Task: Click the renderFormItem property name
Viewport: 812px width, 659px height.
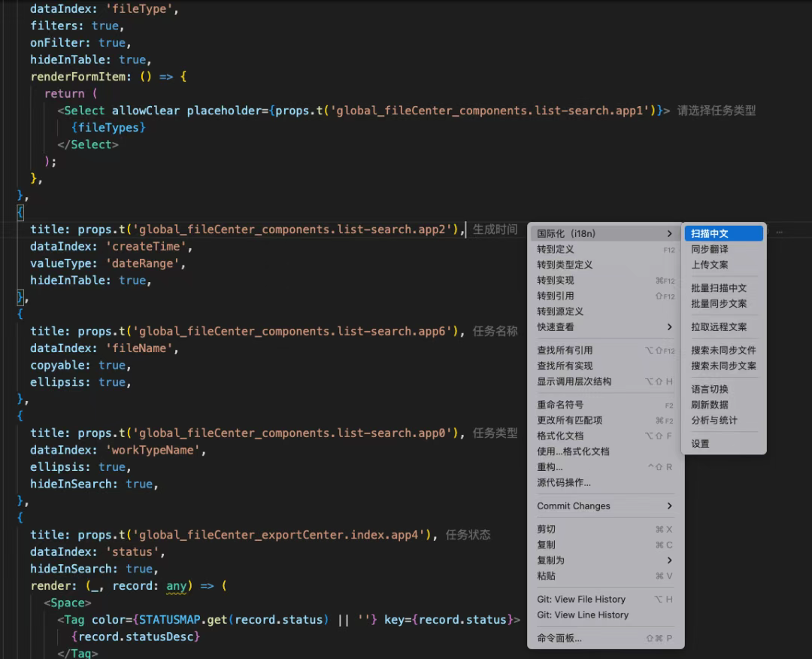Action: coord(77,77)
